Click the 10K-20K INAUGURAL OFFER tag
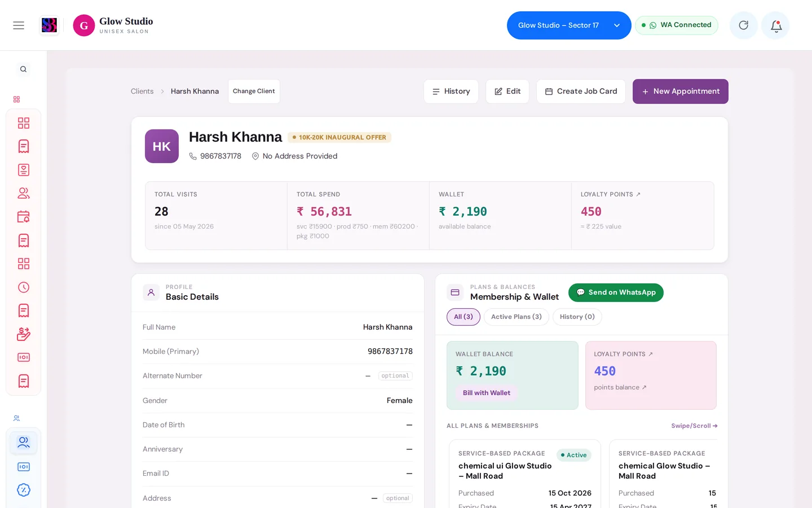Screen dimensions: 812x508 (339, 137)
